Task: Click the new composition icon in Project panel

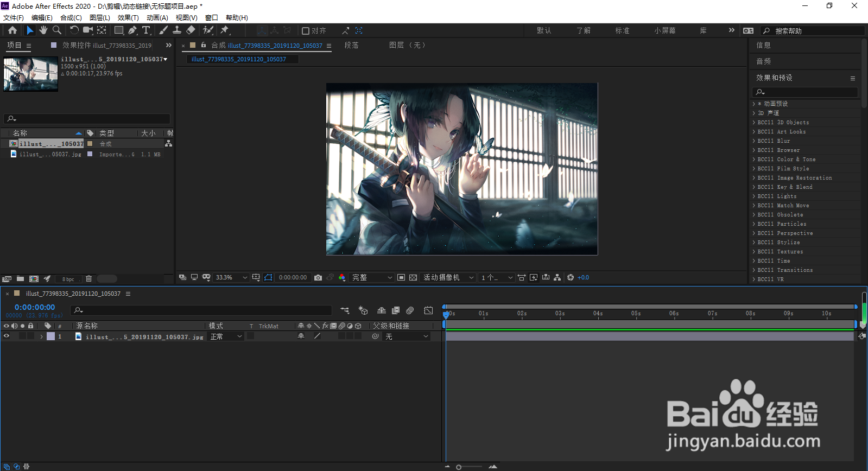Action: click(x=34, y=279)
